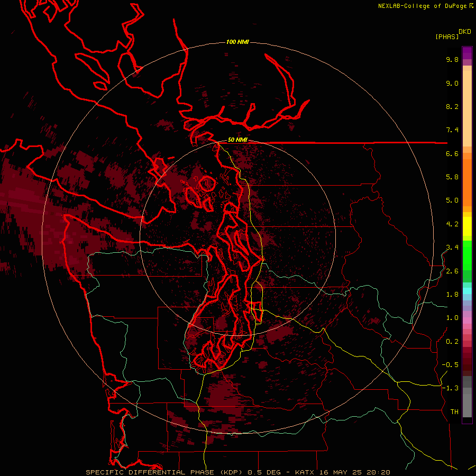Screen dimensions: 476x476
Task: Click the 9.8 legend value
Action: click(x=452, y=59)
